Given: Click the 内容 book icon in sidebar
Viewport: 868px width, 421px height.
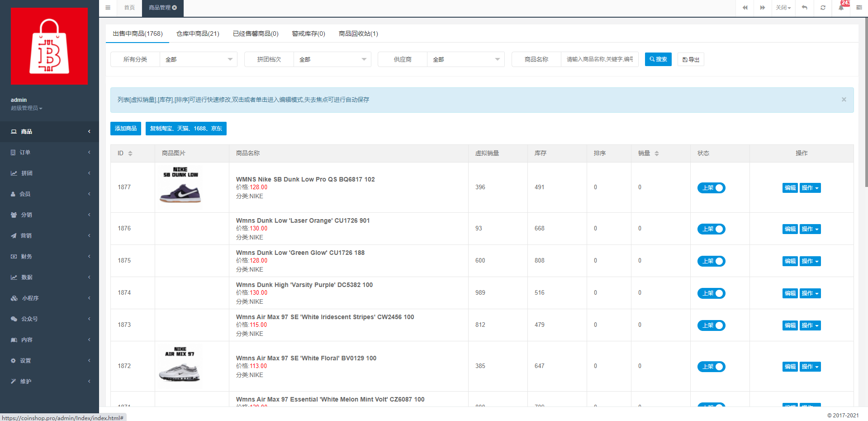Looking at the screenshot, I should click(x=14, y=340).
